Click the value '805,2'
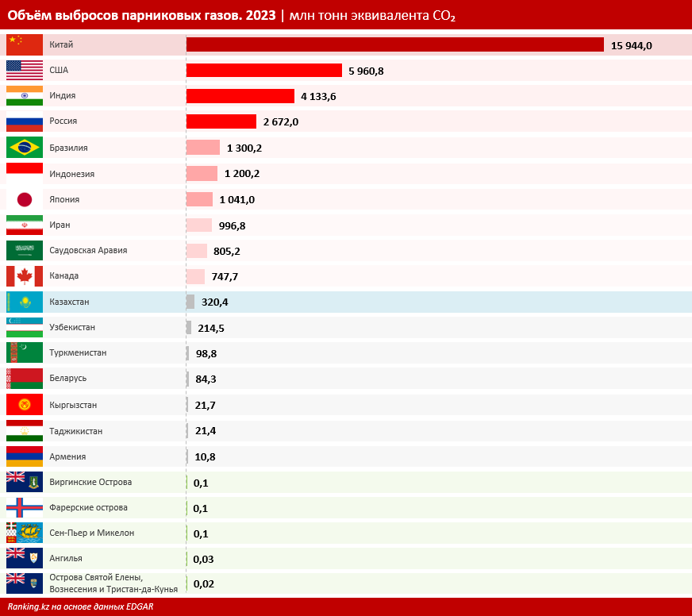 (227, 252)
